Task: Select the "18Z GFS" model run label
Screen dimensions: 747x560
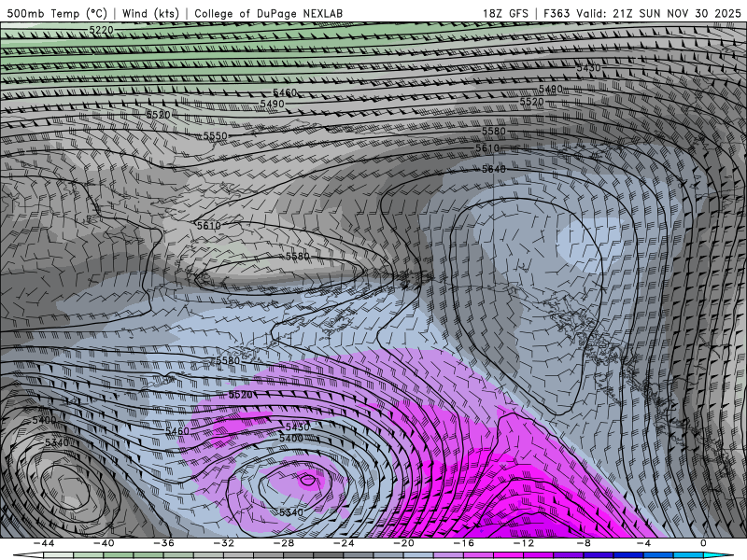Action: pyautogui.click(x=505, y=13)
